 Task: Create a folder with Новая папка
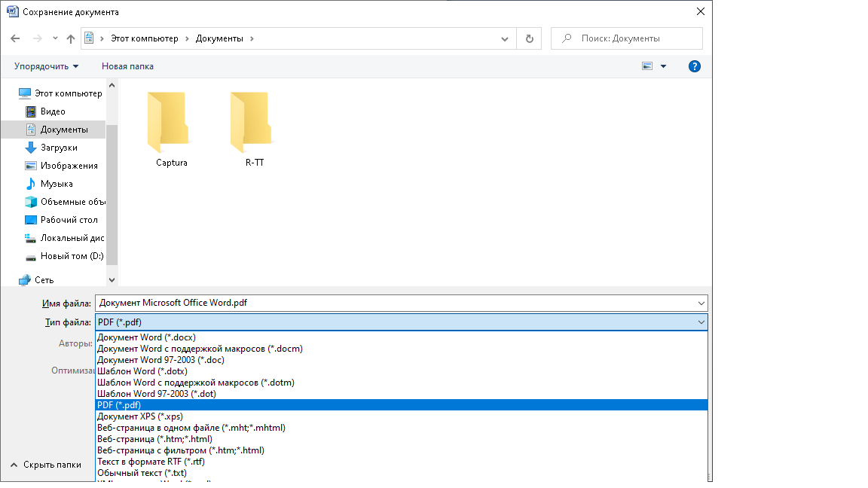click(x=127, y=66)
